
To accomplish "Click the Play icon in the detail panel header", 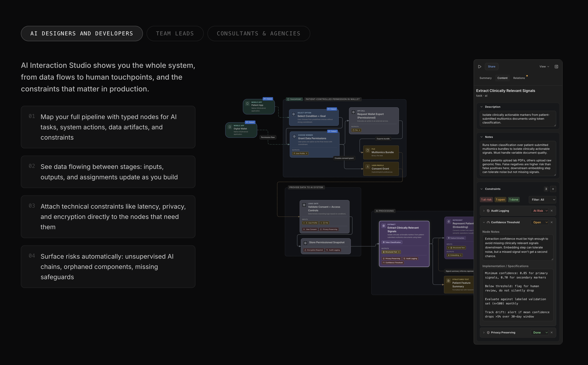I will tap(479, 66).
